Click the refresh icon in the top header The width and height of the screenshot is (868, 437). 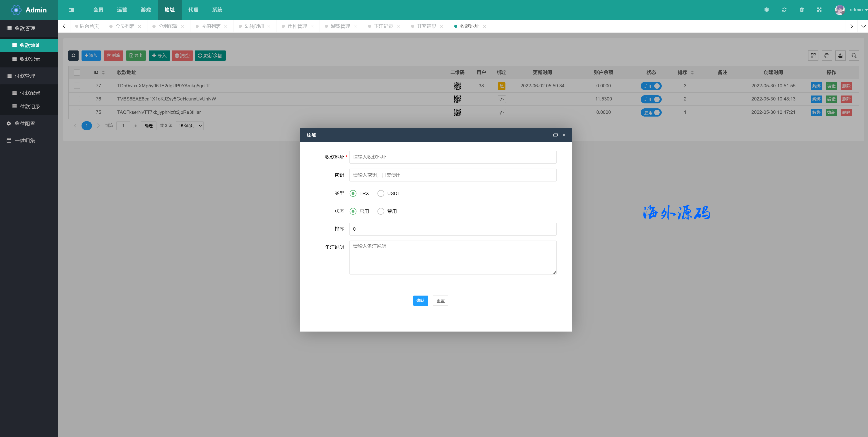(x=784, y=10)
